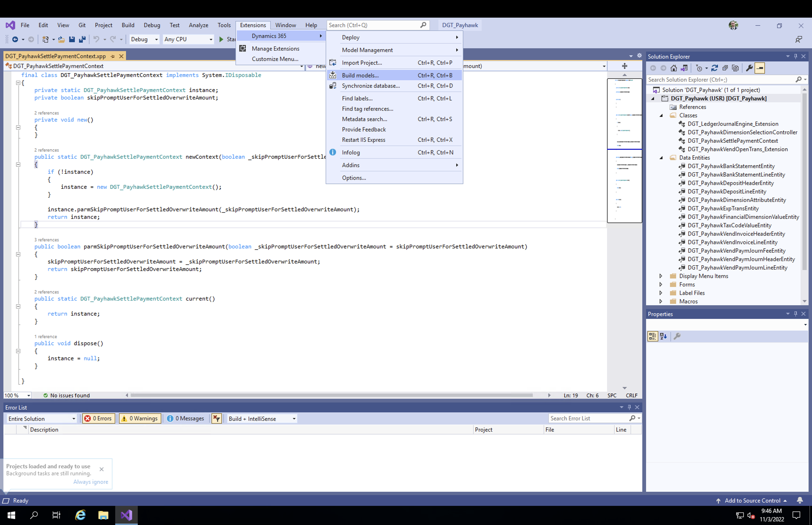Viewport: 812px width, 525px height.
Task: Toggle the 0 Messages filter button
Action: pyautogui.click(x=186, y=419)
